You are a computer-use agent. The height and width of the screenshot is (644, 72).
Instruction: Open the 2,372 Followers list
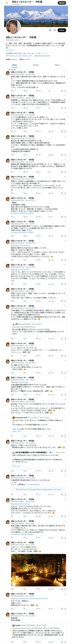pyautogui.click(x=24, y=59)
